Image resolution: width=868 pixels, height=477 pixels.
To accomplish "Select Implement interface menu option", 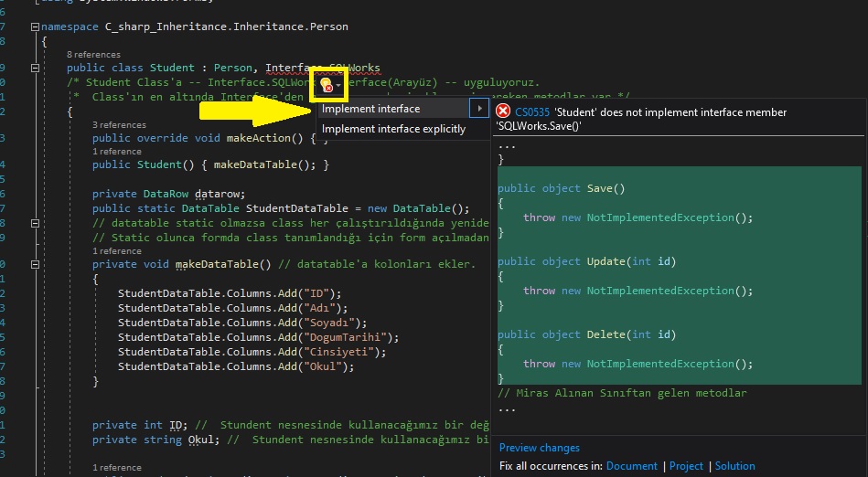I will tap(371, 109).
